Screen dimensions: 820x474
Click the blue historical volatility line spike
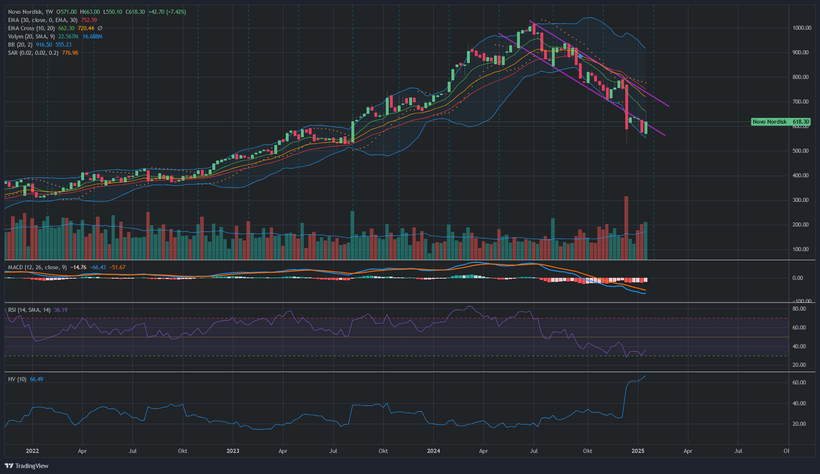[632, 381]
